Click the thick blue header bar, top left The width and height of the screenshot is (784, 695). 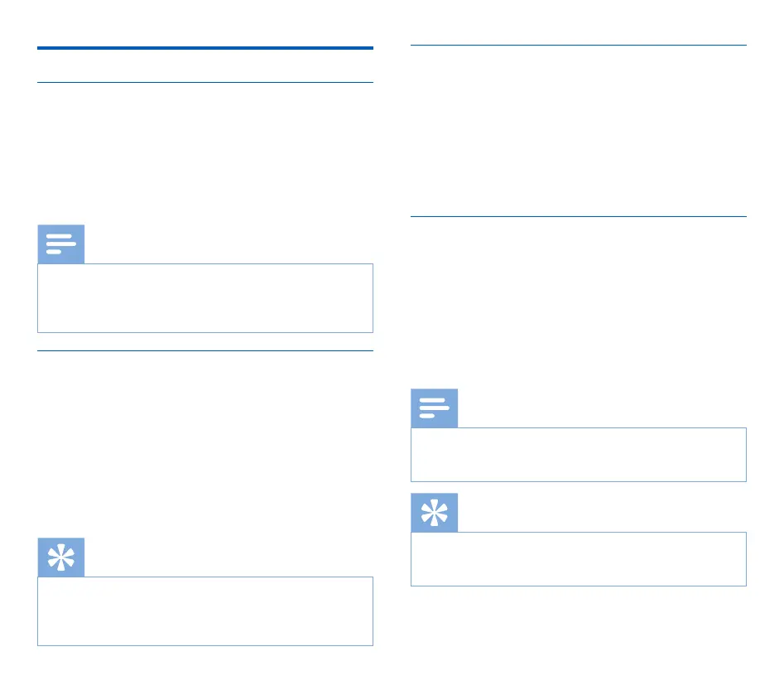click(204, 49)
